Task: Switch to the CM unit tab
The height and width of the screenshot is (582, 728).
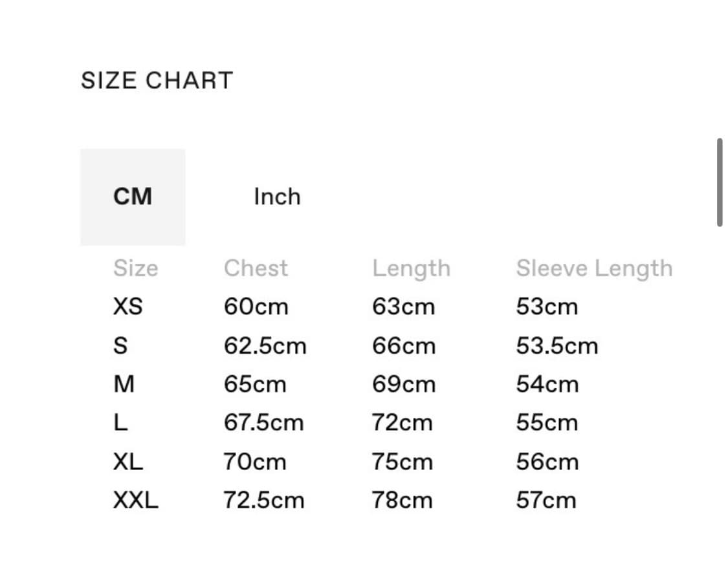Action: click(133, 197)
